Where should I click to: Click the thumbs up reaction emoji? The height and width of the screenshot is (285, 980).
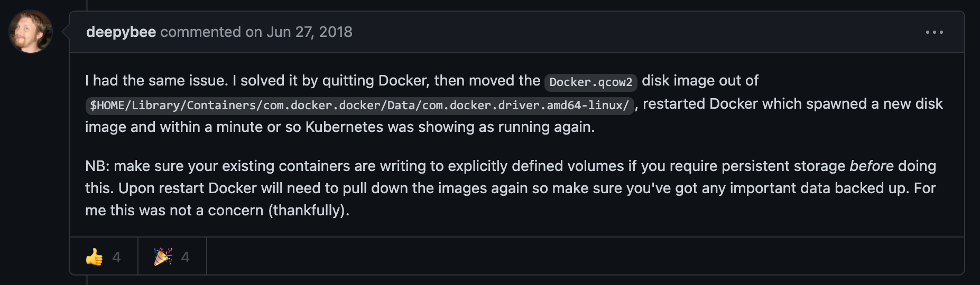point(95,257)
